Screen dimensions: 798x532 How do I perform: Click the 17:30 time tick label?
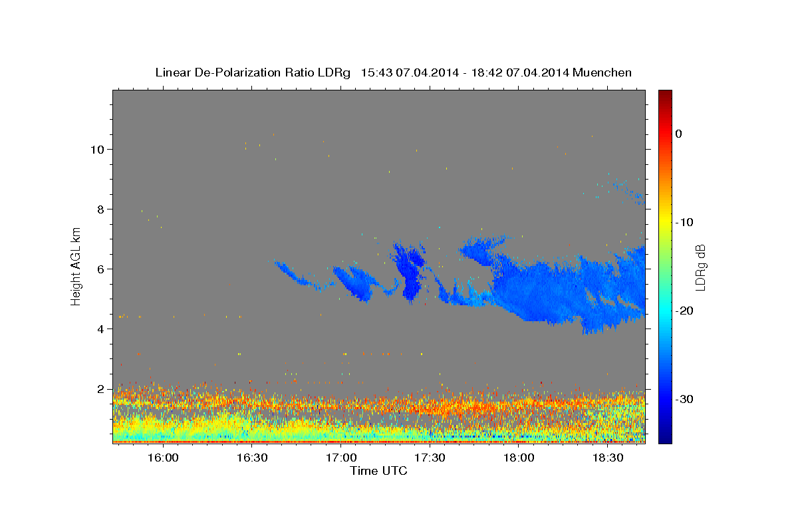point(430,458)
